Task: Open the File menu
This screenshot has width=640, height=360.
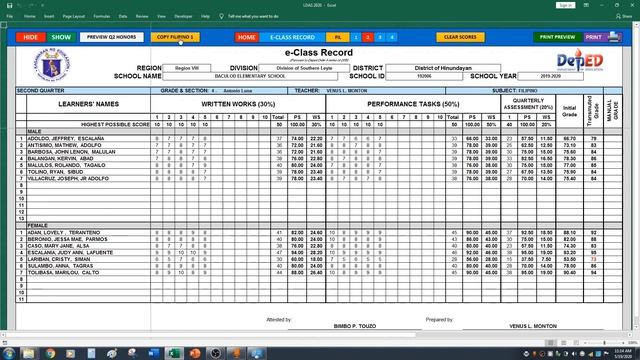Action: coord(10,16)
